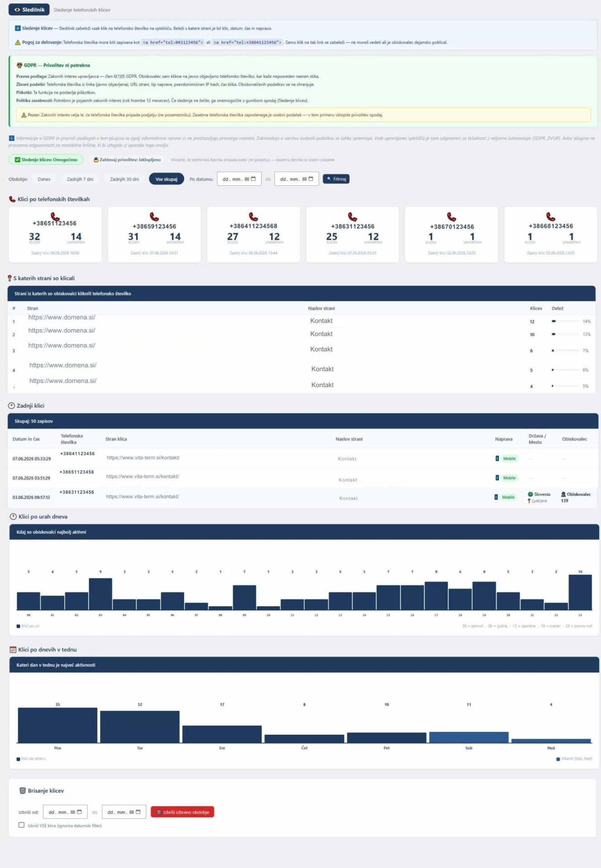The width and height of the screenshot is (601, 868).
Task: Click the 14% share bar in row 1
Action: click(x=565, y=321)
